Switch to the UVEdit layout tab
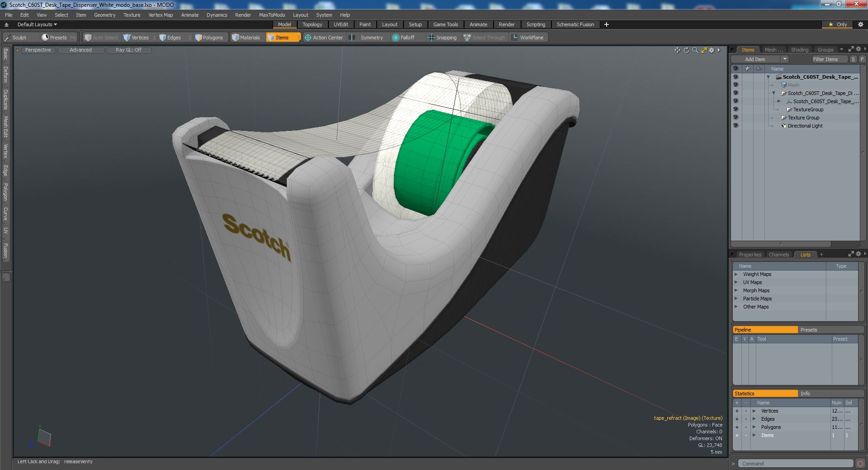868x470 pixels. [341, 24]
